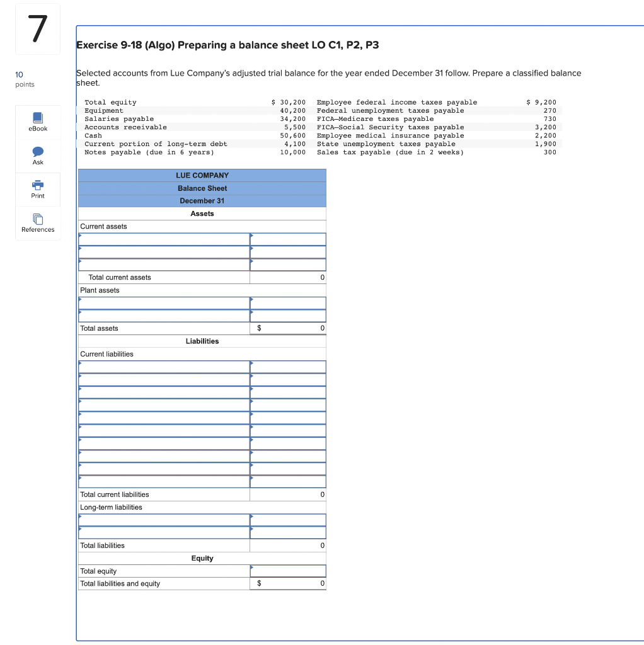
Task: Click the question number 7 indicator
Action: [x=37, y=28]
